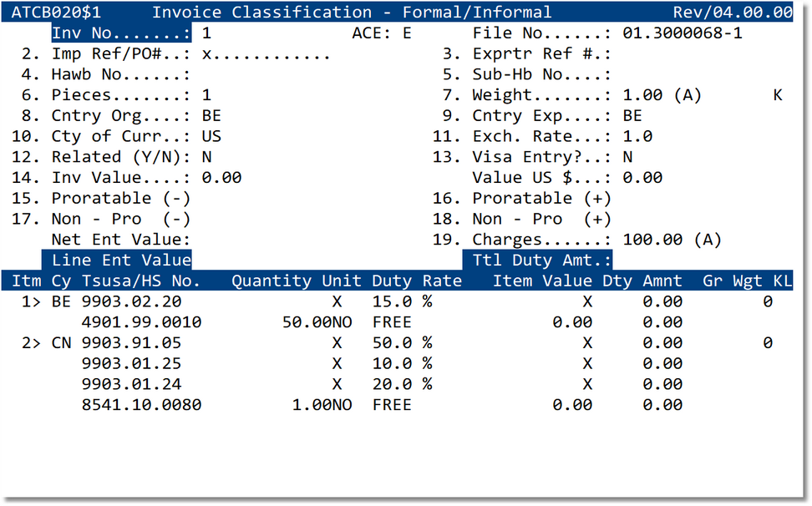This screenshot has height=506, width=812.
Task: Click the 50.0 % duty rate
Action: tap(402, 343)
